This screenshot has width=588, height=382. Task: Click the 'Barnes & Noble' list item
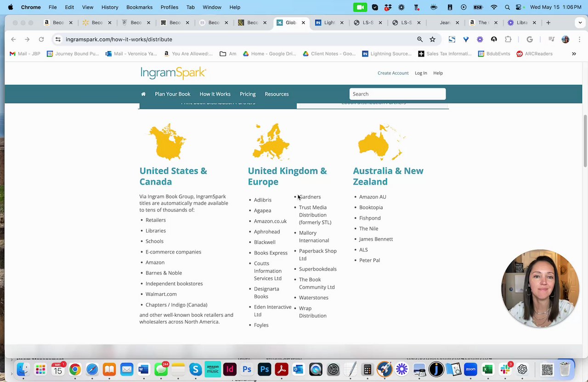coord(164,273)
